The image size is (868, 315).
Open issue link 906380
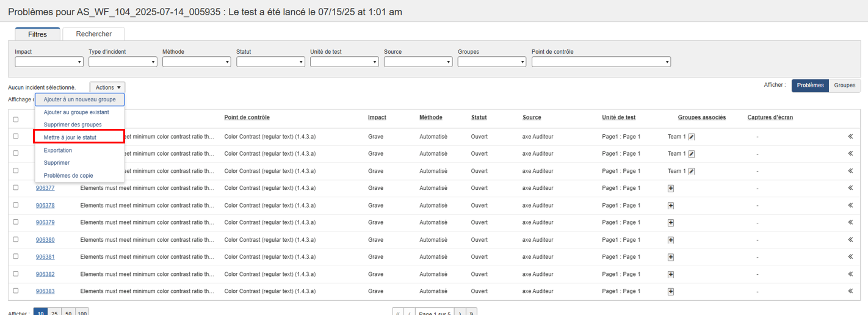(45, 240)
